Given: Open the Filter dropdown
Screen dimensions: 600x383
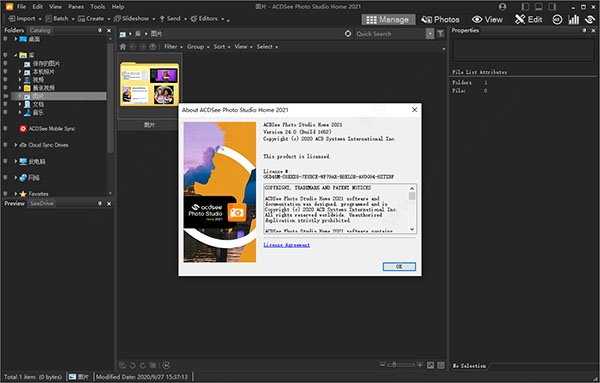Looking at the screenshot, I should click(x=173, y=47).
